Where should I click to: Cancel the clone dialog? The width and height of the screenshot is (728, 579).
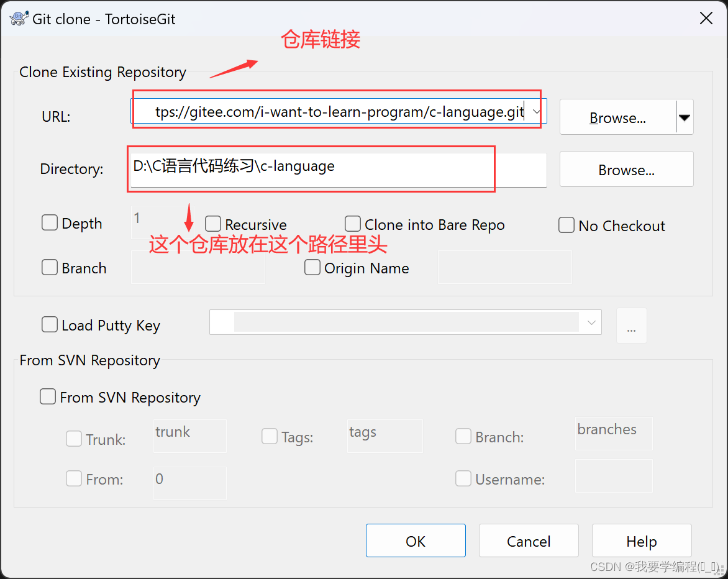point(529,541)
